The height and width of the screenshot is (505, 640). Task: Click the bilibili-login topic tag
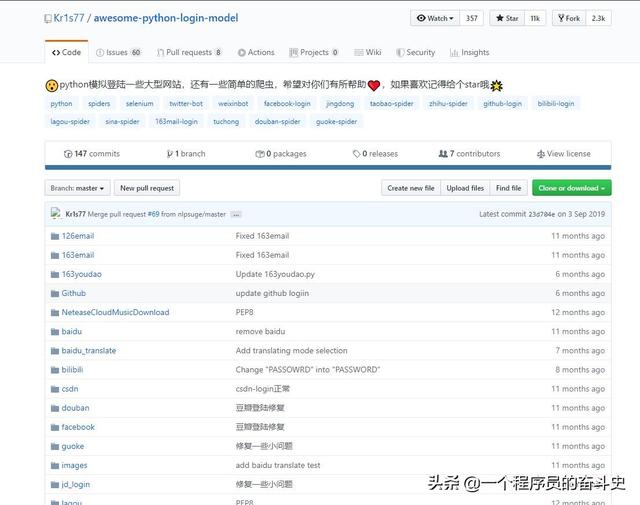(x=556, y=104)
